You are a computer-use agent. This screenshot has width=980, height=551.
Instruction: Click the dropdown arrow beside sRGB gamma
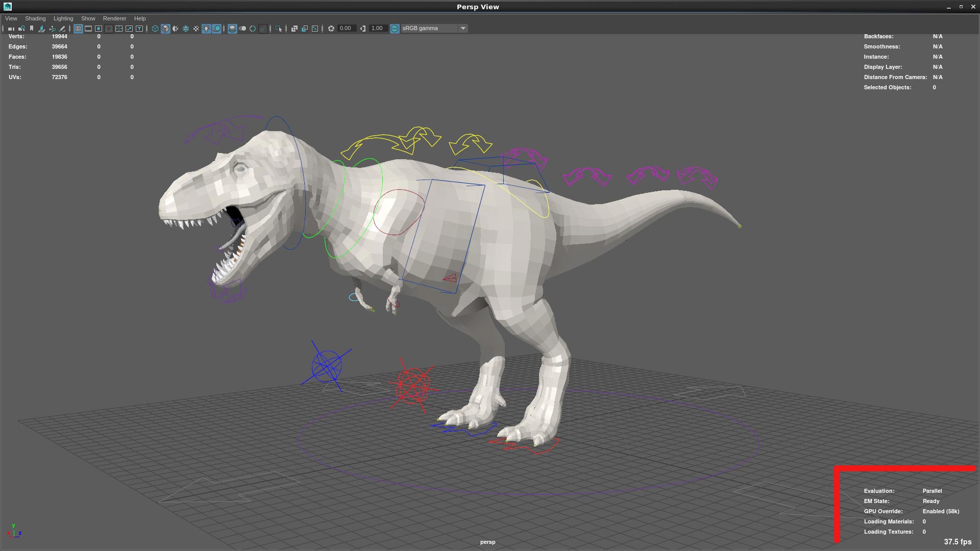point(463,29)
